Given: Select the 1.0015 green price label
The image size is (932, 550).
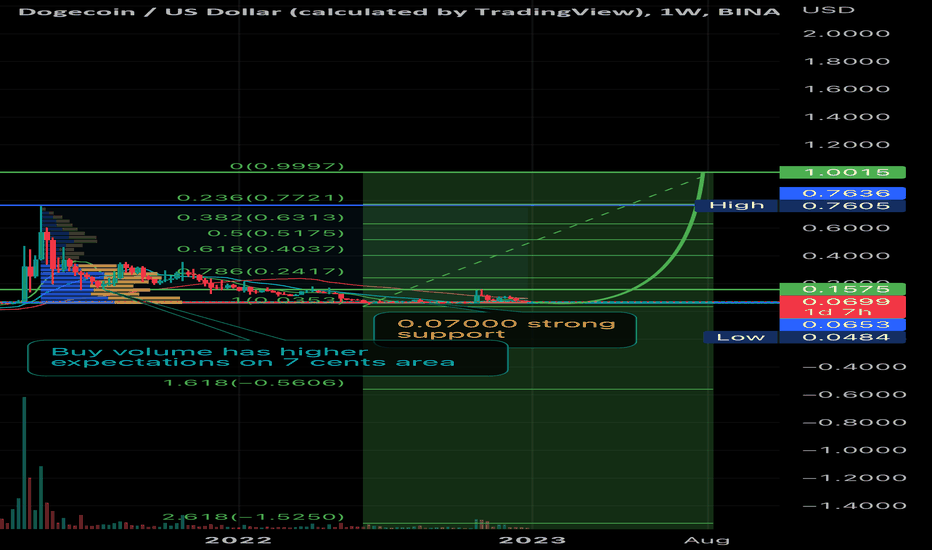Looking at the screenshot, I should pos(842,172).
